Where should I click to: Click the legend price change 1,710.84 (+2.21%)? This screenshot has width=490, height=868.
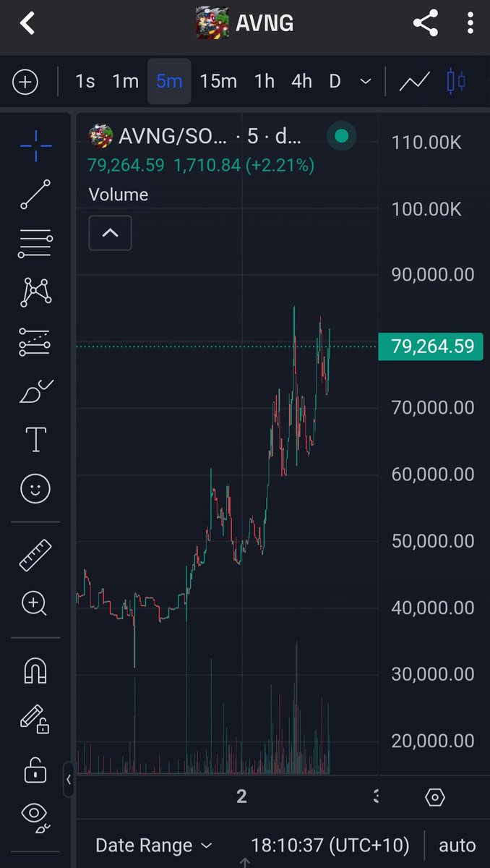point(244,166)
